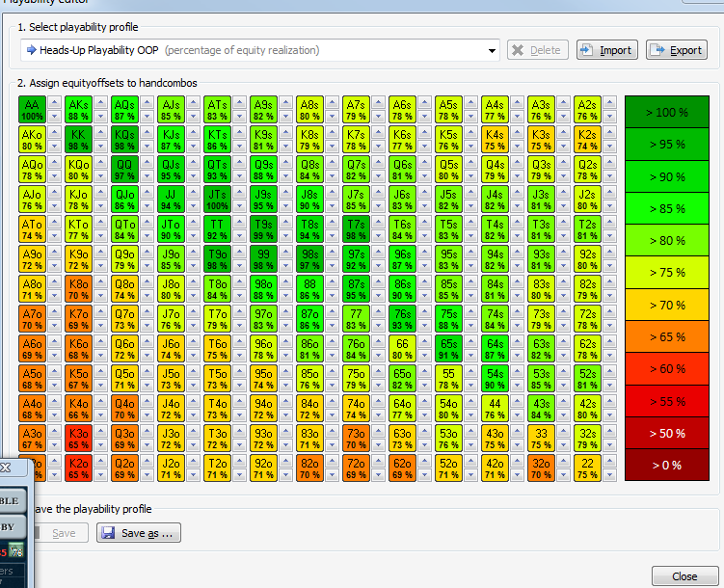Select the AA 100% hand cell
724x588 pixels.
coord(33,110)
